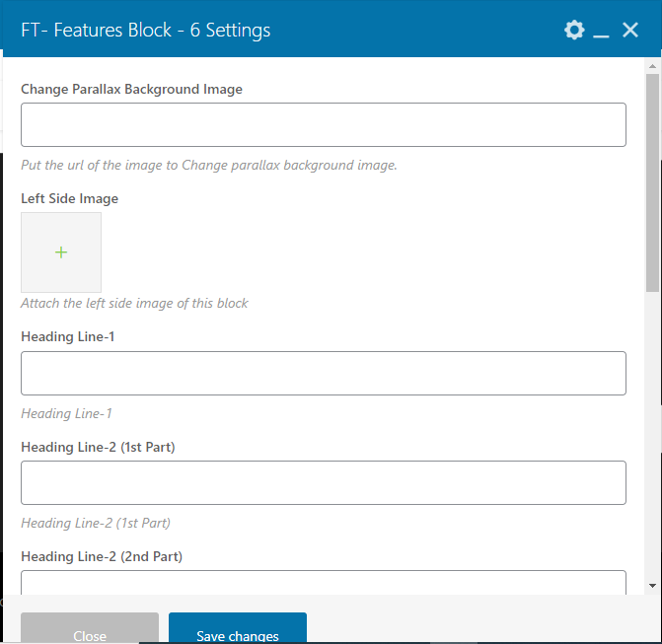This screenshot has height=644, width=662.
Task: Focus the Heading Line-2 (2nd Part) input
Action: click(323, 583)
